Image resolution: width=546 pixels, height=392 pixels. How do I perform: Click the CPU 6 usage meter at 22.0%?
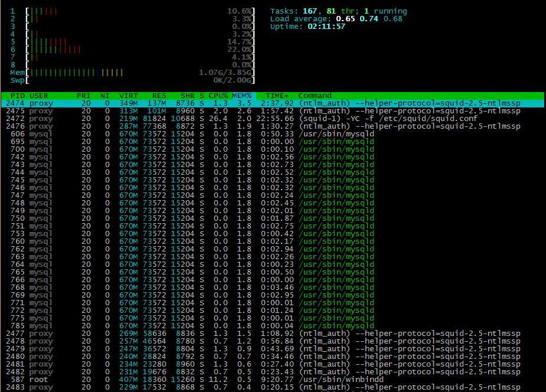pos(133,50)
